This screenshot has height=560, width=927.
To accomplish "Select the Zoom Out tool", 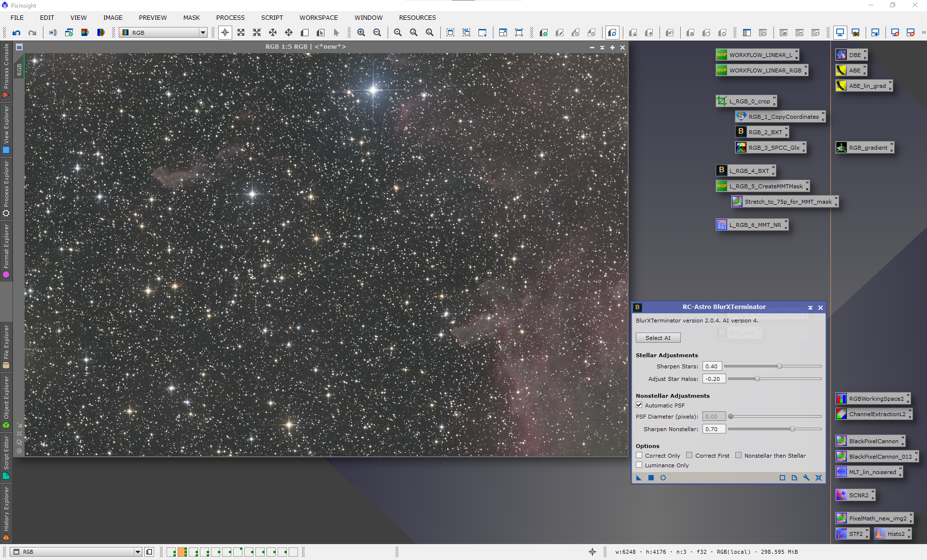I will (x=377, y=33).
